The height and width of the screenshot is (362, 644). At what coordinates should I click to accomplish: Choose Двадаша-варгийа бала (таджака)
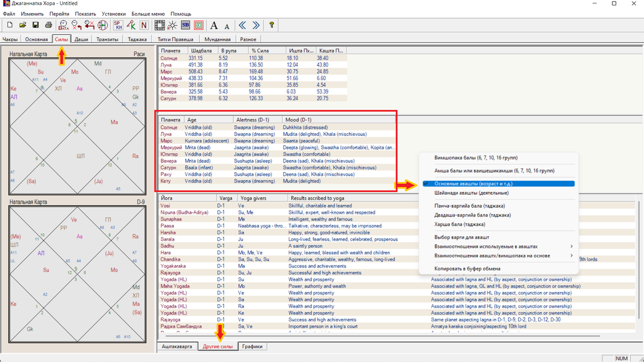(x=500, y=215)
